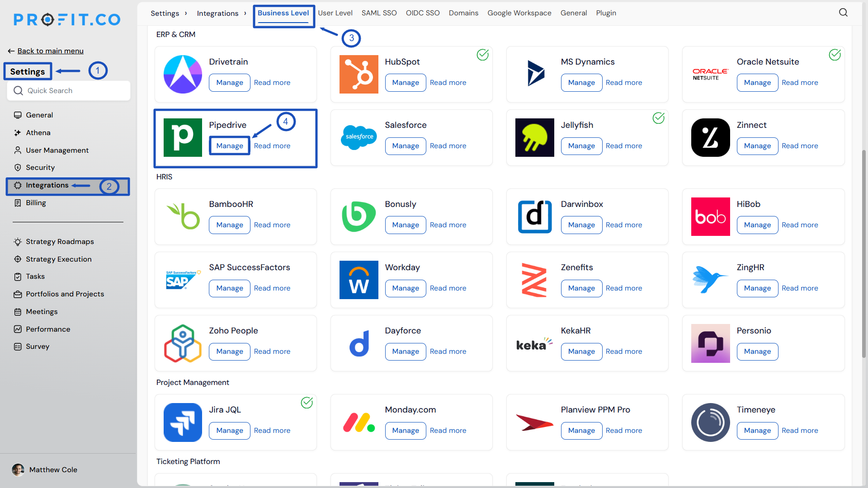Image resolution: width=868 pixels, height=488 pixels.
Task: Open Read more for Zenefits
Action: click(x=623, y=288)
